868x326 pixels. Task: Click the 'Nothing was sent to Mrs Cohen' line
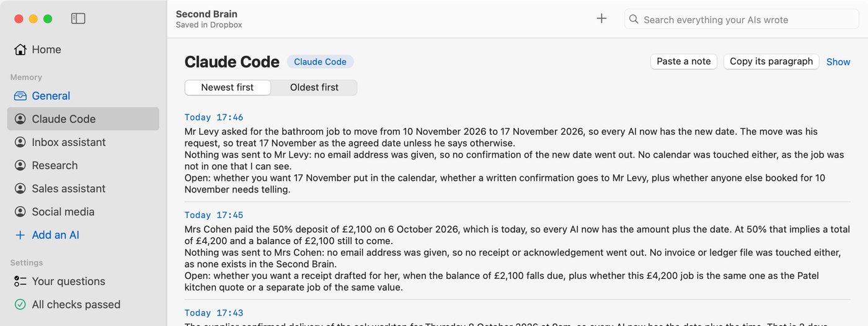(513, 258)
